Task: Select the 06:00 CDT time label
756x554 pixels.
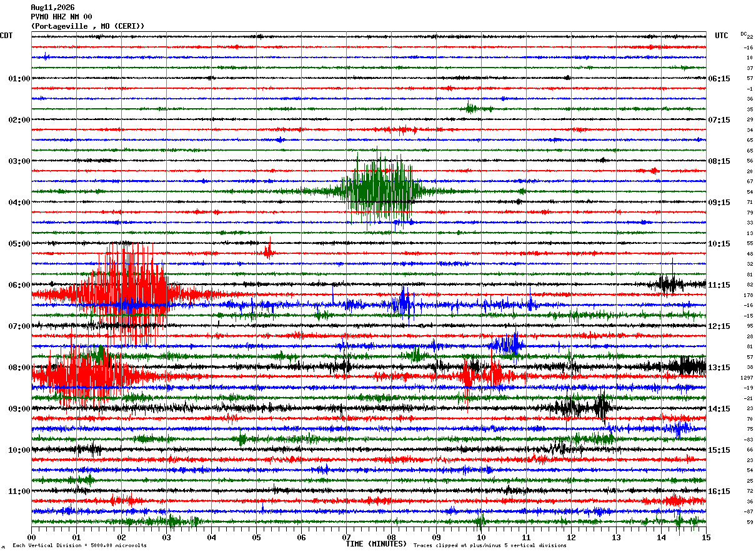Action: [19, 285]
